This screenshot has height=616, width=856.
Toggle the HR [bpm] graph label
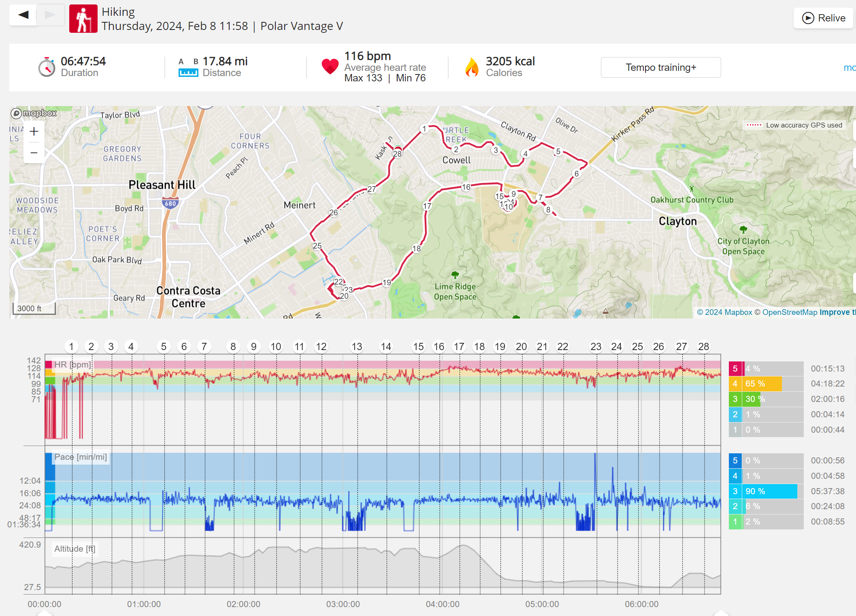pyautogui.click(x=73, y=365)
